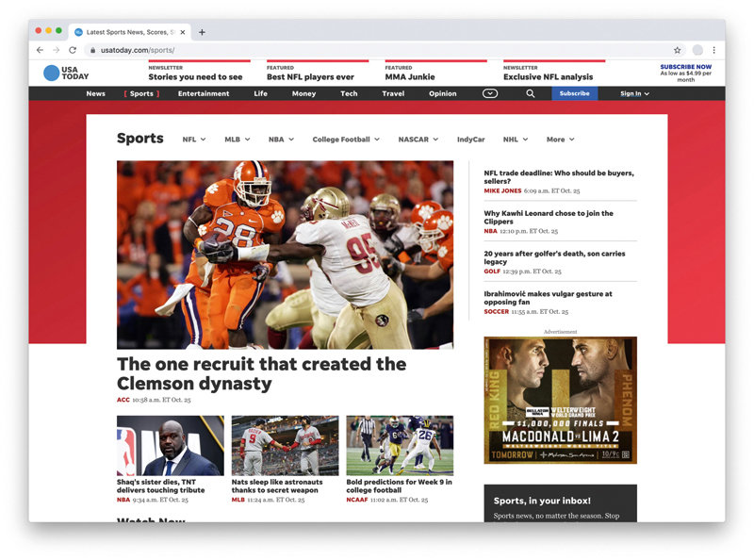Open the Chrome three-dot menu
This screenshot has height=560, width=754.
point(714,50)
